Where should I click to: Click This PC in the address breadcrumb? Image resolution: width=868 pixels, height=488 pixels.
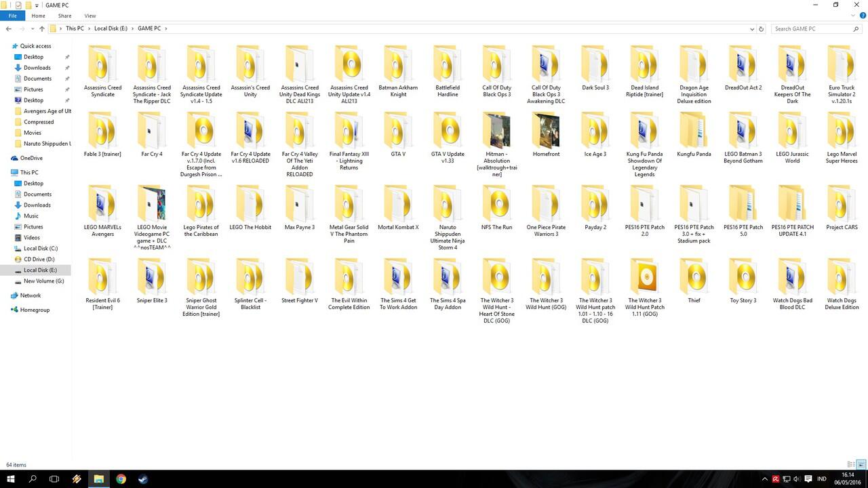click(75, 28)
